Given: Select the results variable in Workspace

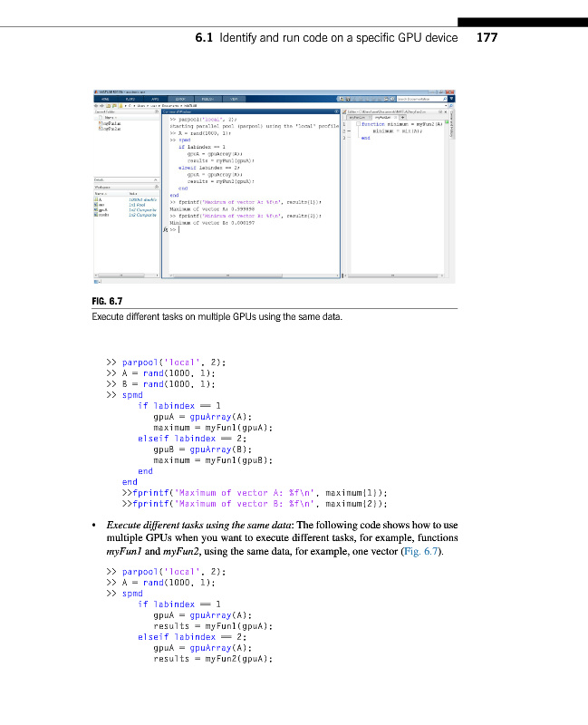Looking at the screenshot, I should click(x=101, y=215).
